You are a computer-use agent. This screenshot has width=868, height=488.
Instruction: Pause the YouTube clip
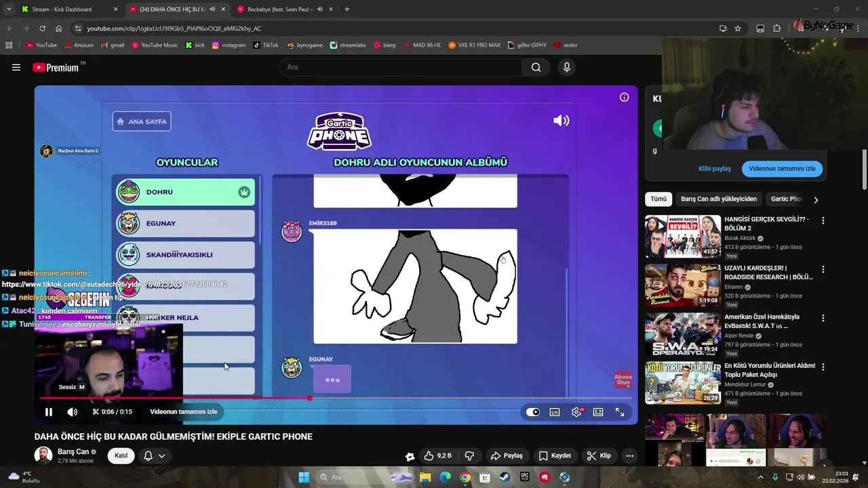[x=49, y=411]
